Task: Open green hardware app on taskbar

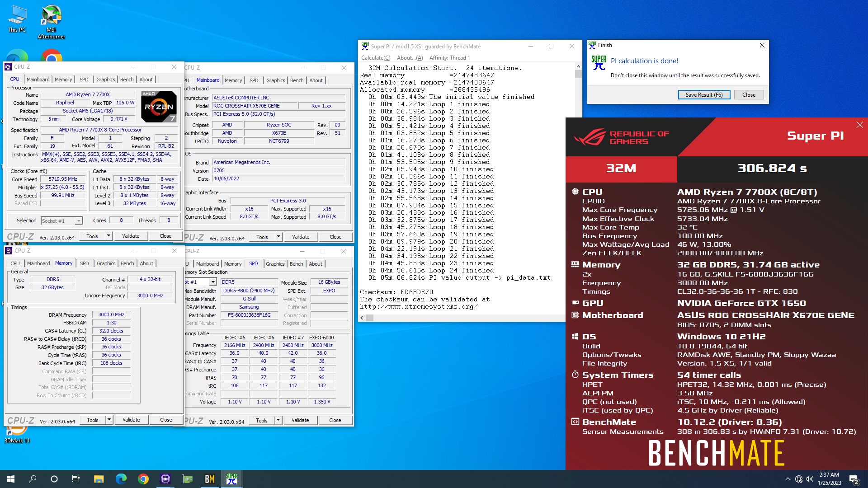Action: tap(187, 479)
